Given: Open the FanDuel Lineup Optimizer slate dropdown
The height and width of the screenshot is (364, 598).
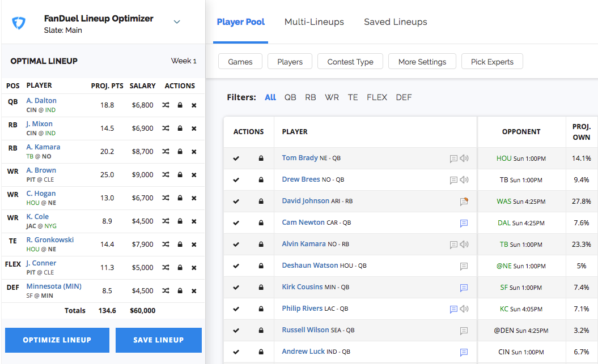Looking at the screenshot, I should click(x=177, y=22).
